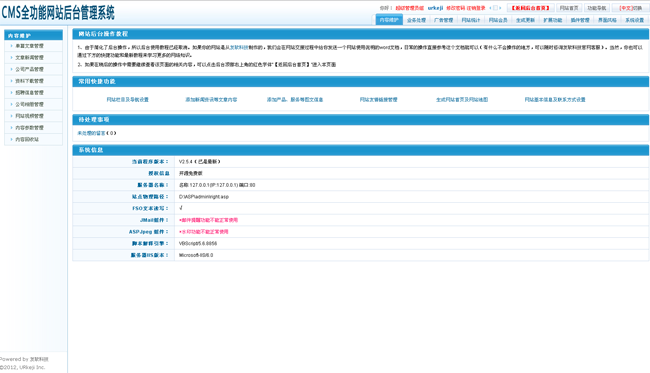Click the 系统信息 panel header
This screenshot has height=373, width=650.
pyautogui.click(x=360, y=150)
